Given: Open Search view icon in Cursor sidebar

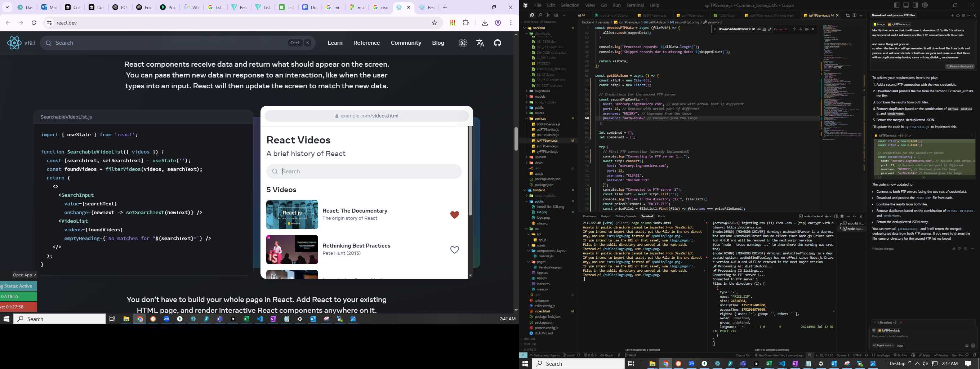Looking at the screenshot, I should click(540, 15).
